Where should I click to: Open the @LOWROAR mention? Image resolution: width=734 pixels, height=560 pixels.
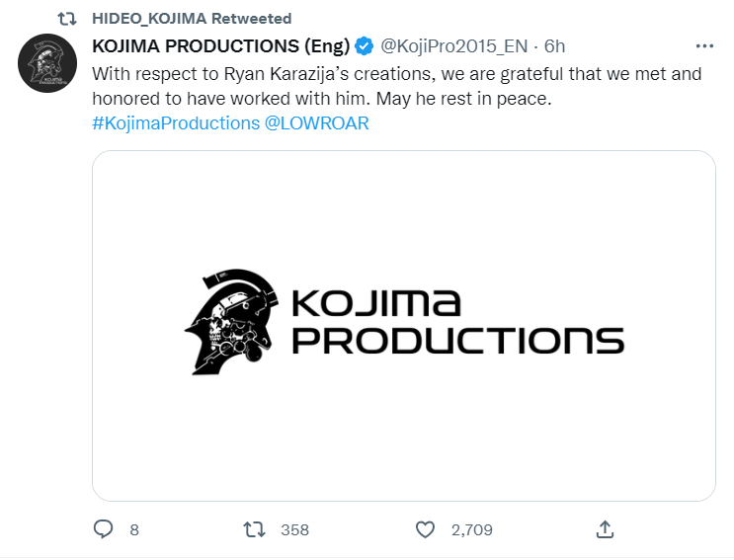[317, 123]
